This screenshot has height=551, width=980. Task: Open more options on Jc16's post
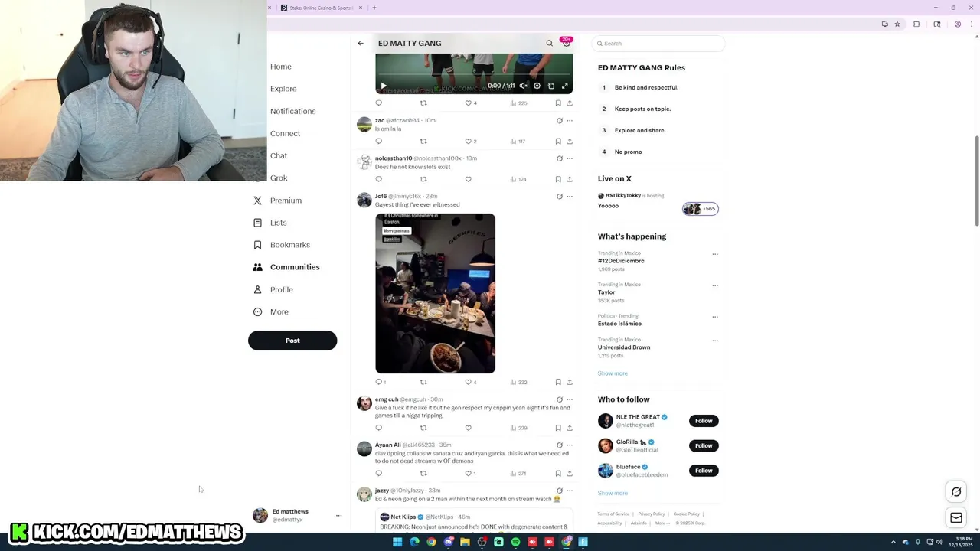coord(570,196)
